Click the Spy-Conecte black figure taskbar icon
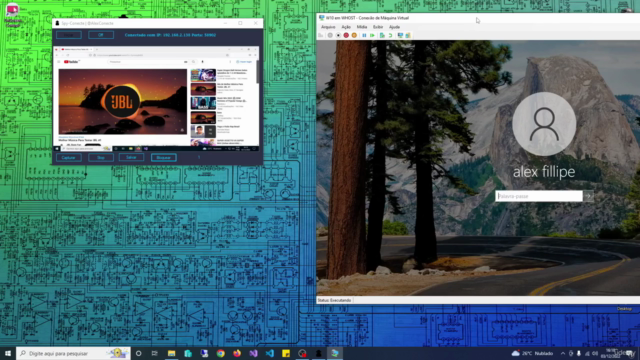The width and height of the screenshot is (640, 360). (318, 353)
